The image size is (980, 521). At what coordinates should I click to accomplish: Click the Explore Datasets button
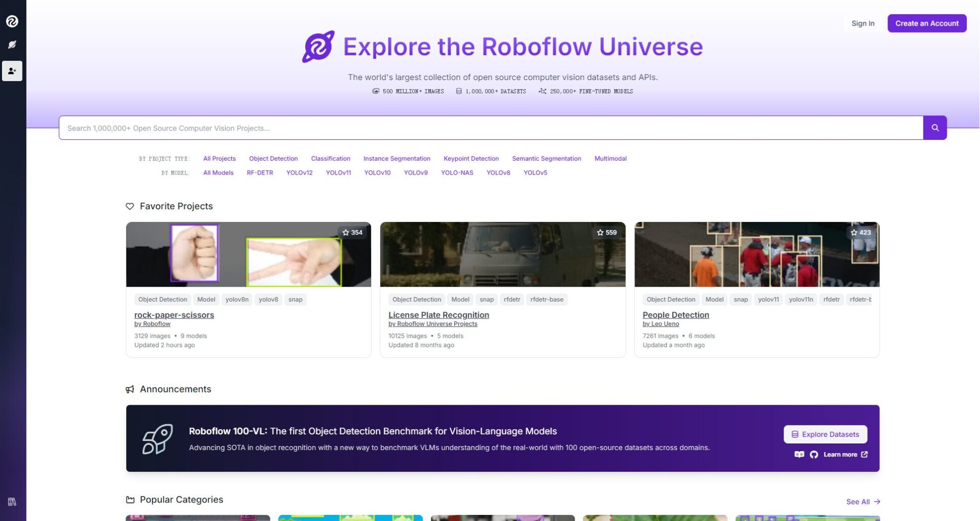tap(825, 434)
